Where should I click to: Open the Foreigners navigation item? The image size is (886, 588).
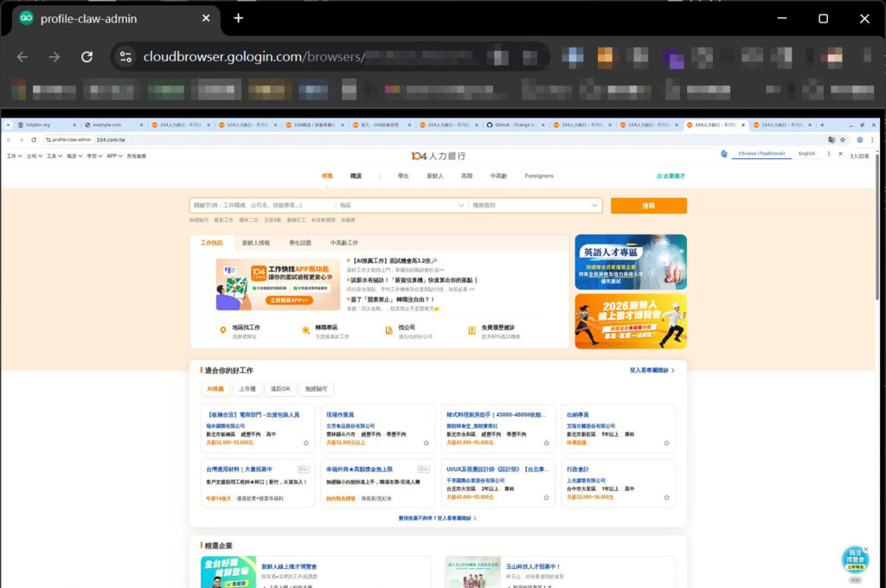tap(539, 176)
